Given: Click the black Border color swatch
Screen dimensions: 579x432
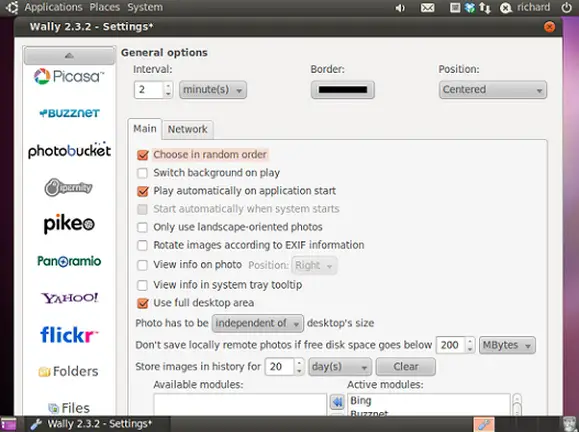Looking at the screenshot, I should coord(343,90).
